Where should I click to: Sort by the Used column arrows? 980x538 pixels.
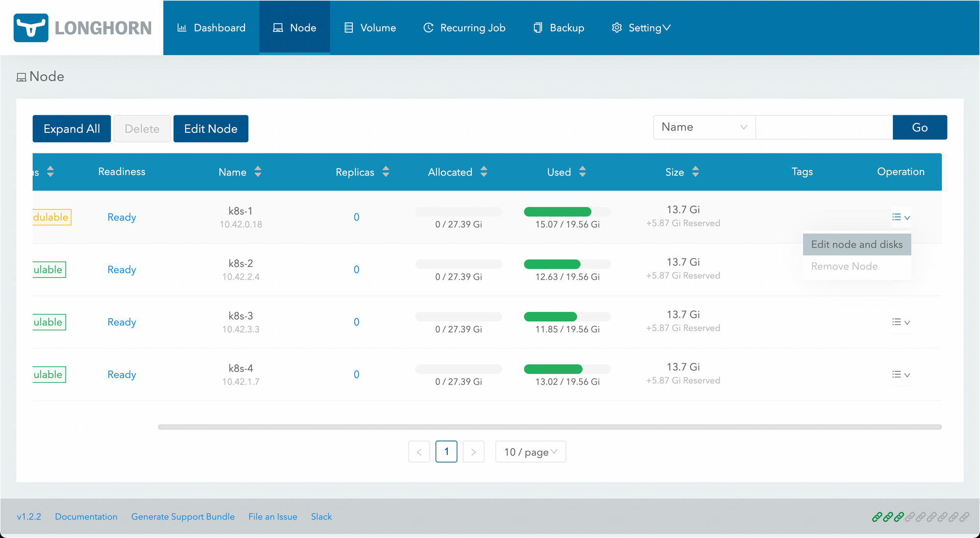click(x=582, y=172)
